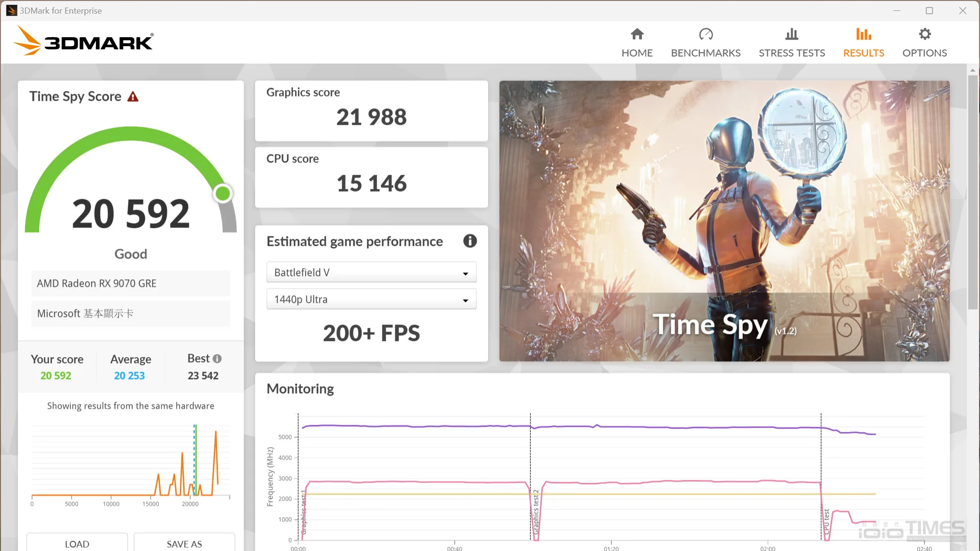The width and height of the screenshot is (980, 551).
Task: Click Your score value 20 592
Action: point(56,375)
